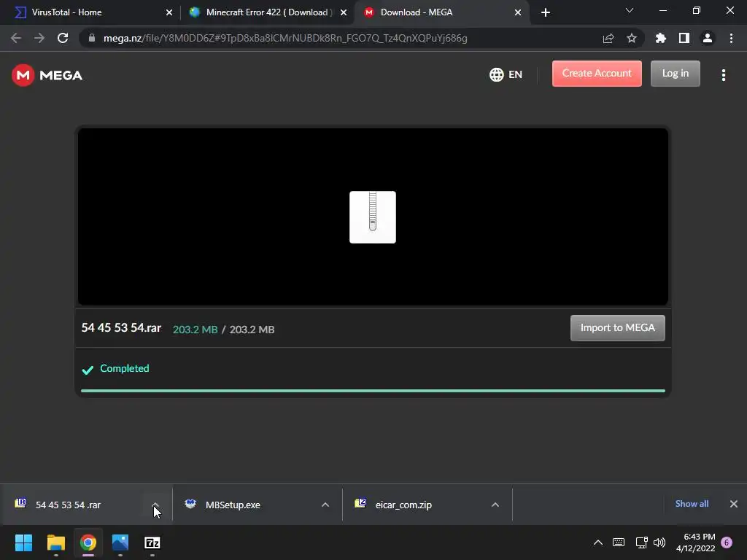The height and width of the screenshot is (560, 747).
Task: Click the Create Account button
Action: click(x=597, y=74)
